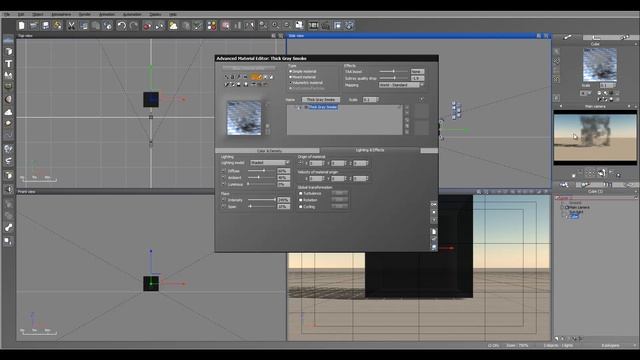Click the Undo arrow toolbar icon
Image resolution: width=640 pixels, height=360 pixels.
click(x=121, y=25)
